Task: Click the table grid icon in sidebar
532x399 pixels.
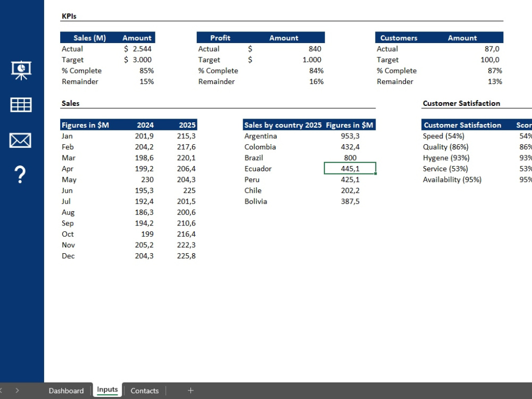Action: 21,105
